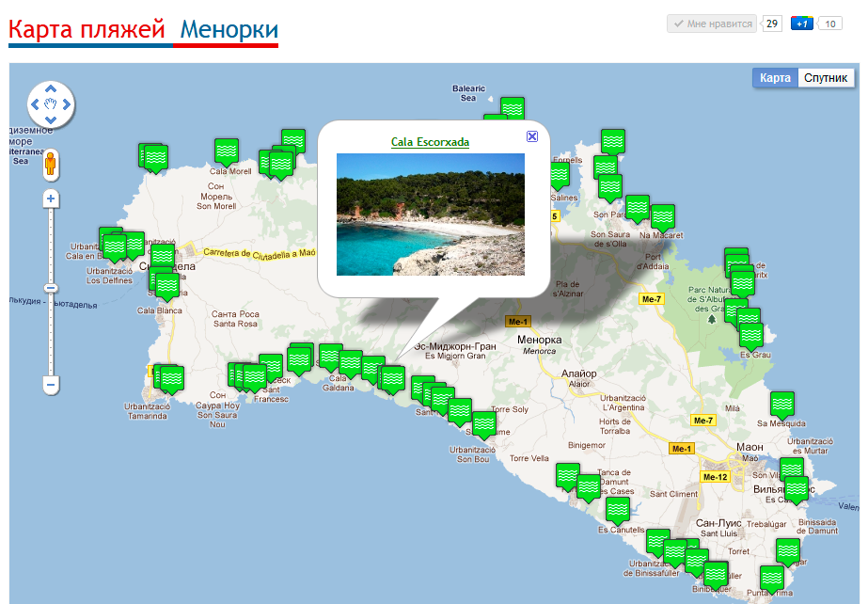Click the Carretera de Ciutadella a Maó road label
This screenshot has height=604, width=868.
(x=259, y=254)
